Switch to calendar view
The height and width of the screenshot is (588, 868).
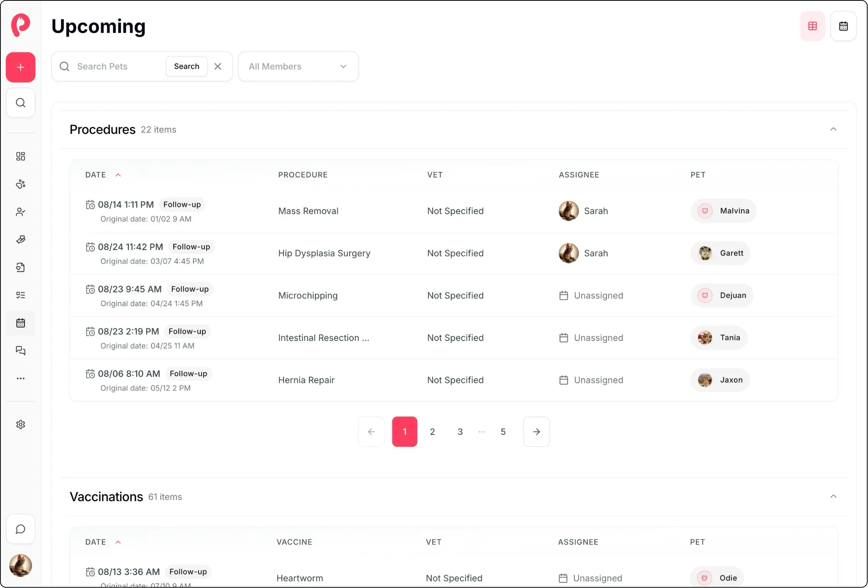(843, 26)
